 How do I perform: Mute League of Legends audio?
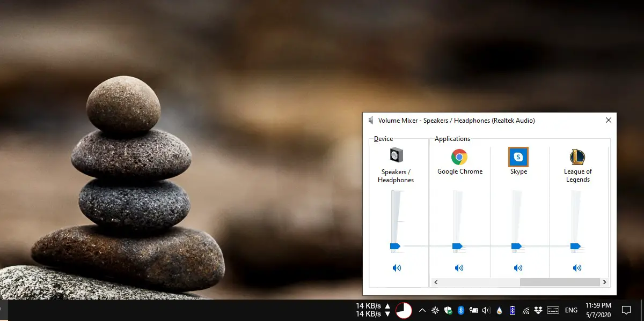coord(577,268)
